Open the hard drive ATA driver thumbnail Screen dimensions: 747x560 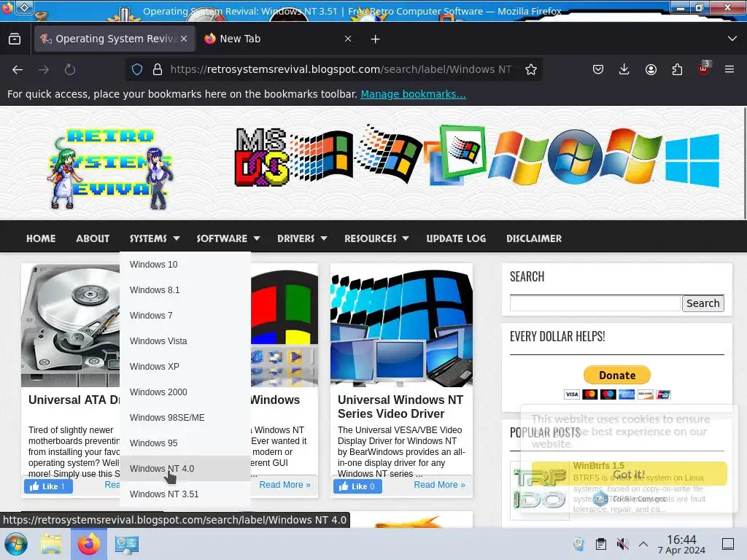71,325
